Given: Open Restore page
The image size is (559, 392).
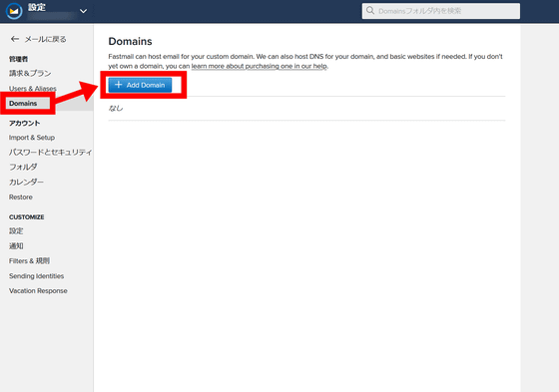Looking at the screenshot, I should (x=21, y=197).
